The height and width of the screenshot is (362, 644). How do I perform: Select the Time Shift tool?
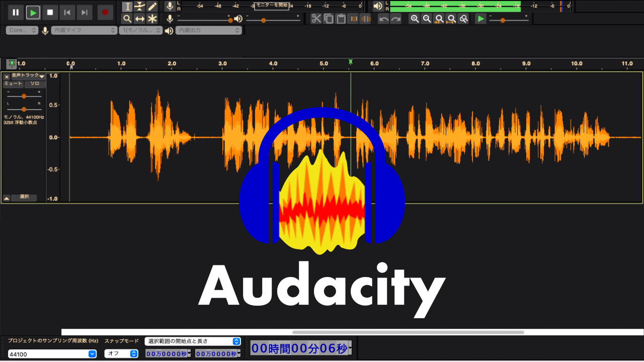click(x=139, y=19)
